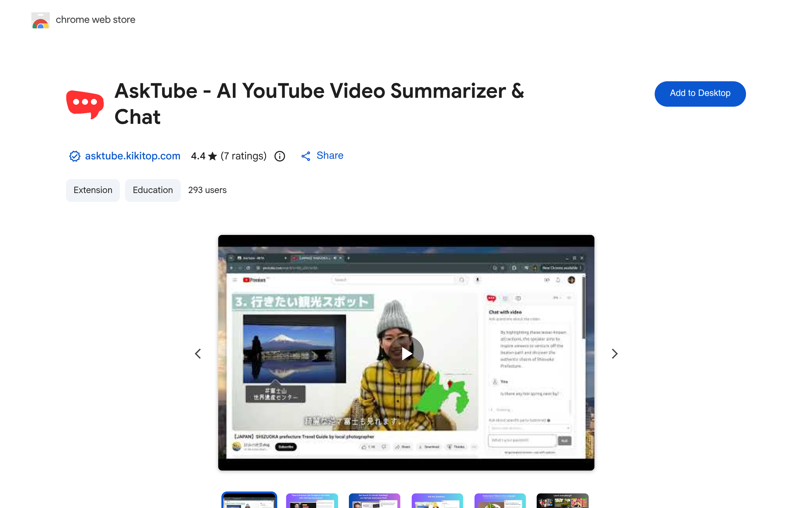Click the 293 users text
Viewport: 812px width, 508px height.
207,190
